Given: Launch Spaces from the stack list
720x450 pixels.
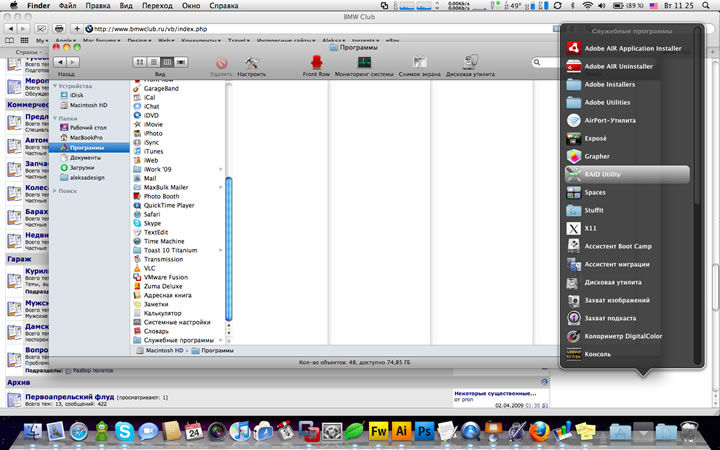Looking at the screenshot, I should click(x=627, y=192).
